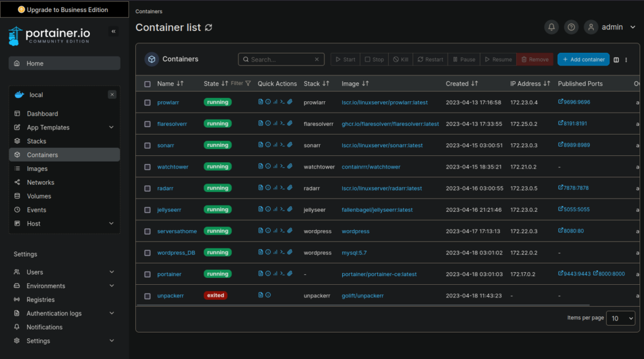Viewport: 644px width, 359px height.
Task: Open exec console for the watchtower container
Action: [x=282, y=167]
